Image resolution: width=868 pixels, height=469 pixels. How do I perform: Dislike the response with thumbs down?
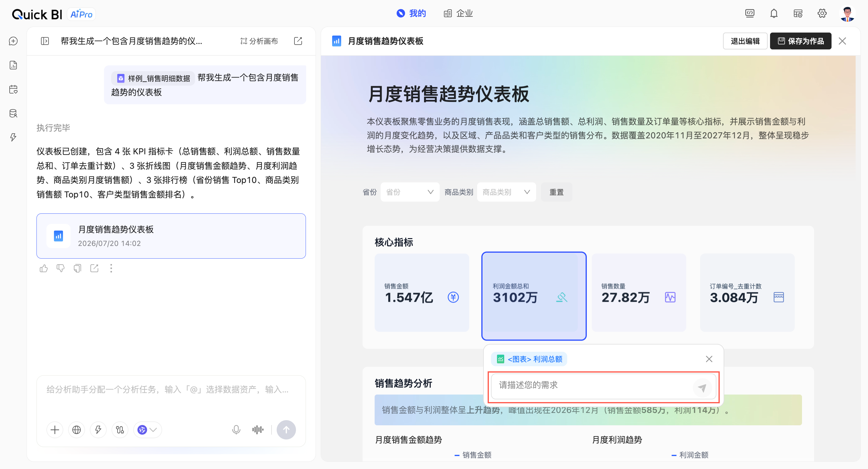[x=61, y=268]
